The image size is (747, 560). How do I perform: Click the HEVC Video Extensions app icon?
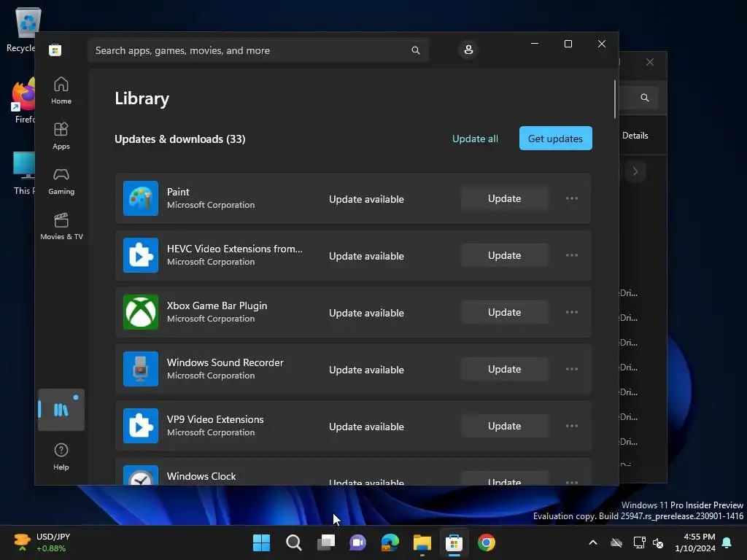pos(141,255)
